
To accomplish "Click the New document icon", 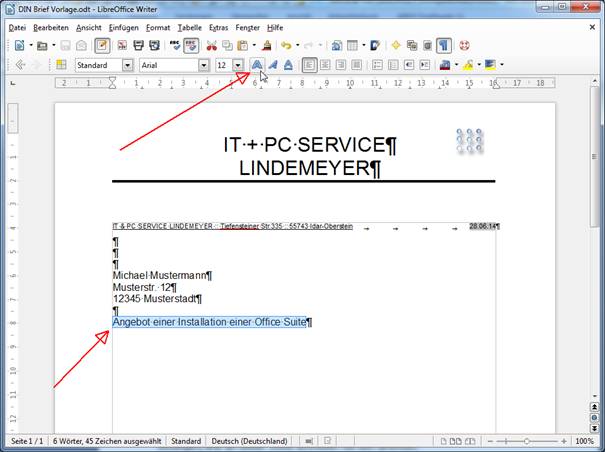I will [19, 46].
